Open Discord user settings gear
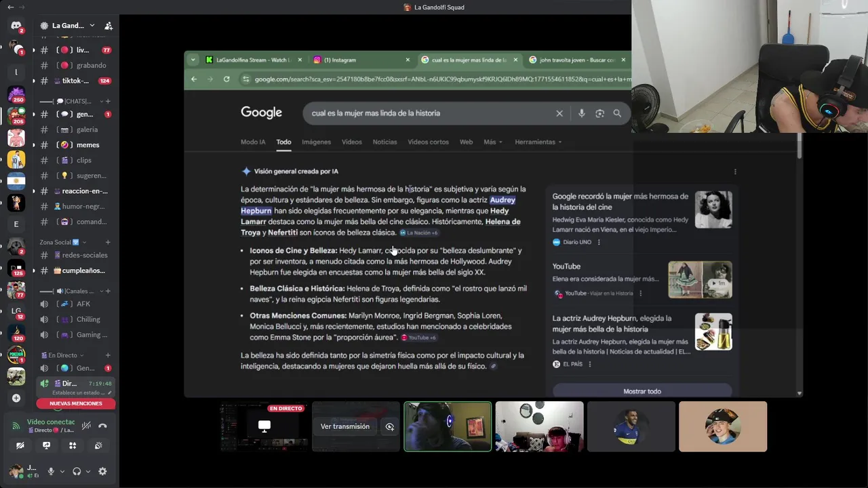The image size is (868, 488). 102,471
